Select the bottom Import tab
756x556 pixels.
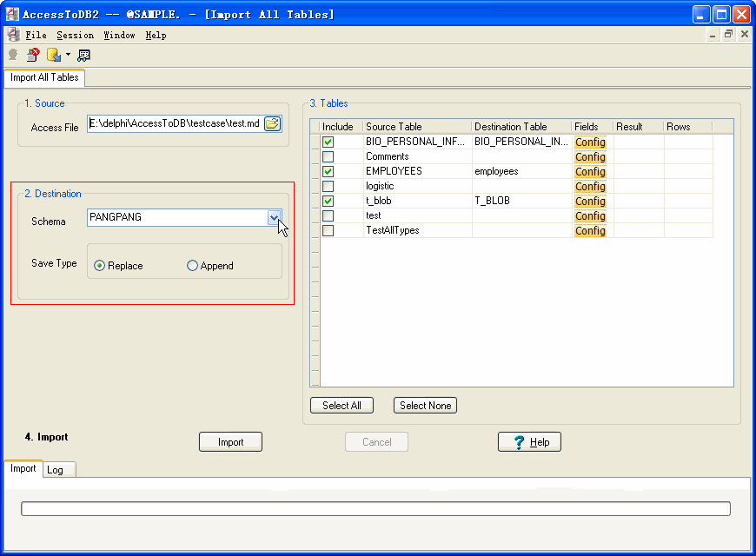coord(23,469)
